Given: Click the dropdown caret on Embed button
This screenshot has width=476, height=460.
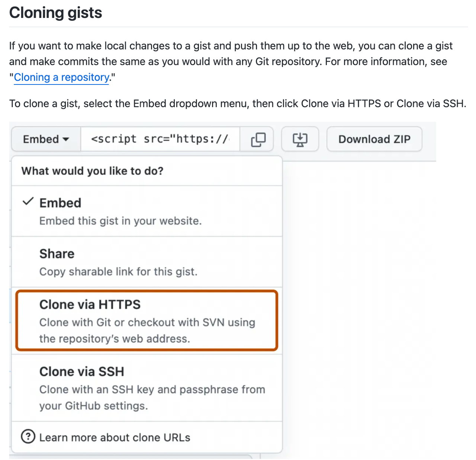Looking at the screenshot, I should [x=66, y=139].
